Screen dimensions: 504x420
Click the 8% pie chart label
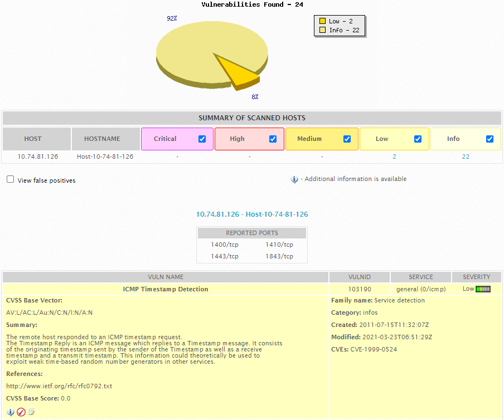click(x=255, y=97)
